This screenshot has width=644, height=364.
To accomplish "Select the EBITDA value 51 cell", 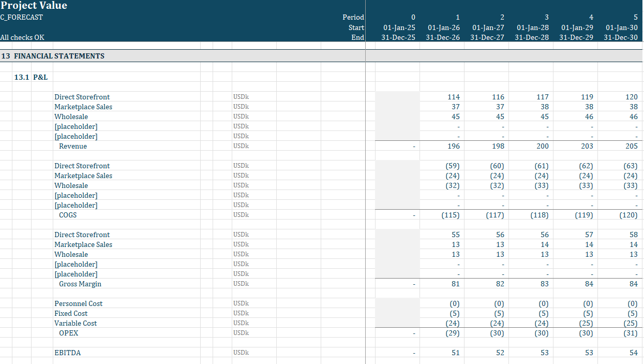I will (449, 353).
